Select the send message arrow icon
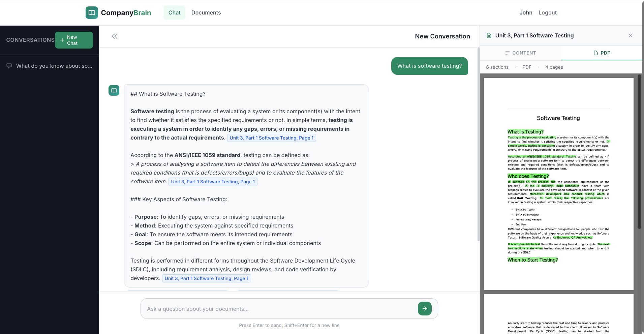644x334 pixels. point(424,308)
